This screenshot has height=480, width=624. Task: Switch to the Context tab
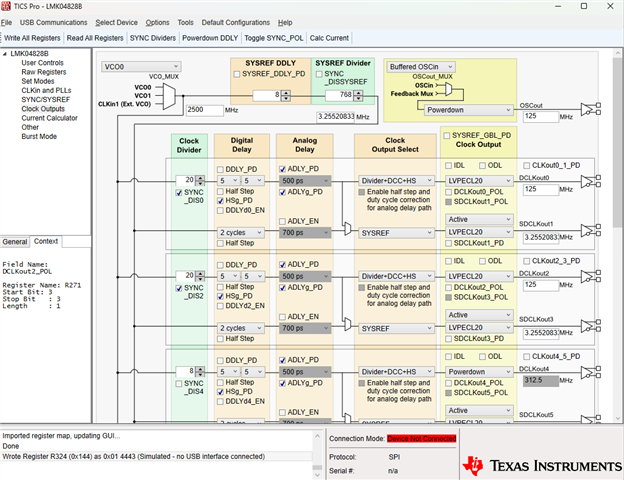point(46,241)
